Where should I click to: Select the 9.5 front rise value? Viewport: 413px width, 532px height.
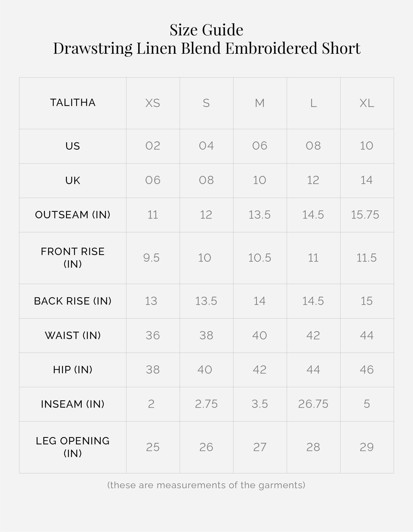[151, 258]
